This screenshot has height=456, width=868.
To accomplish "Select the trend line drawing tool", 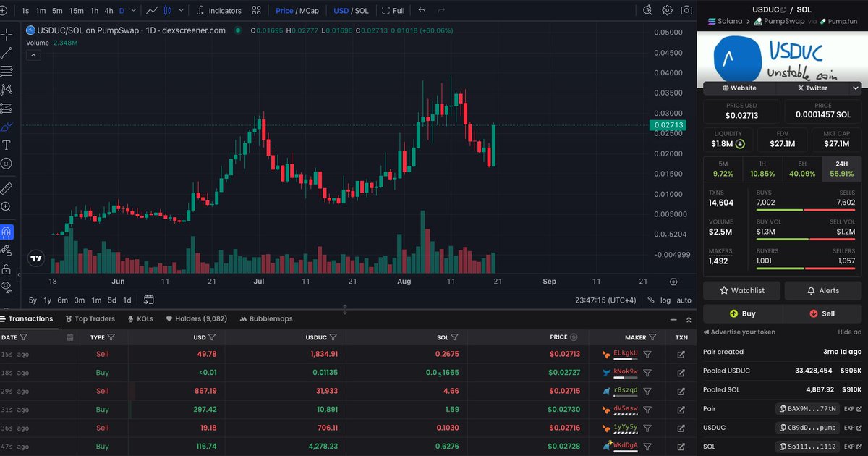I will click(x=7, y=52).
